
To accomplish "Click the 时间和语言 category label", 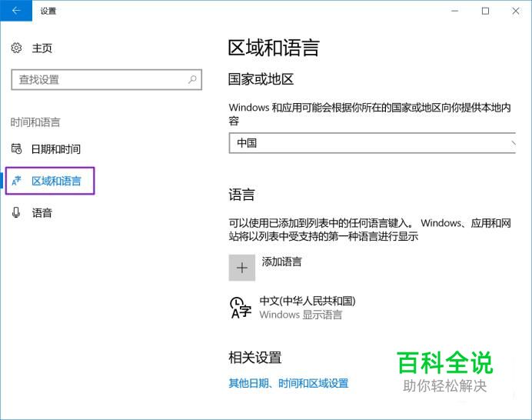I will point(35,122).
